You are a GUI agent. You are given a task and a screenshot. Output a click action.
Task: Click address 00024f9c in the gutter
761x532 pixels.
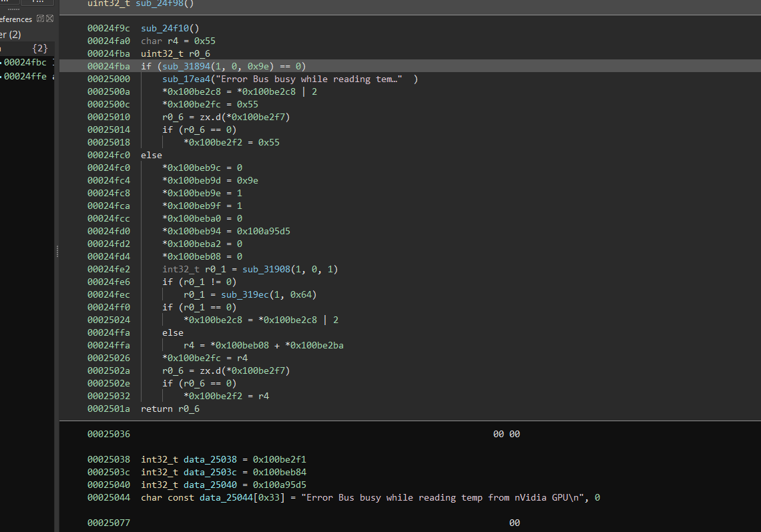point(109,28)
